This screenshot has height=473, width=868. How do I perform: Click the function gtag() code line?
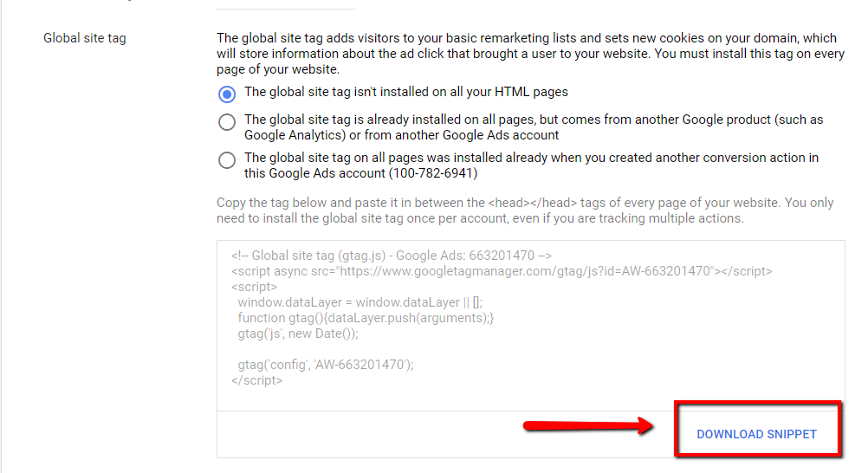[366, 318]
